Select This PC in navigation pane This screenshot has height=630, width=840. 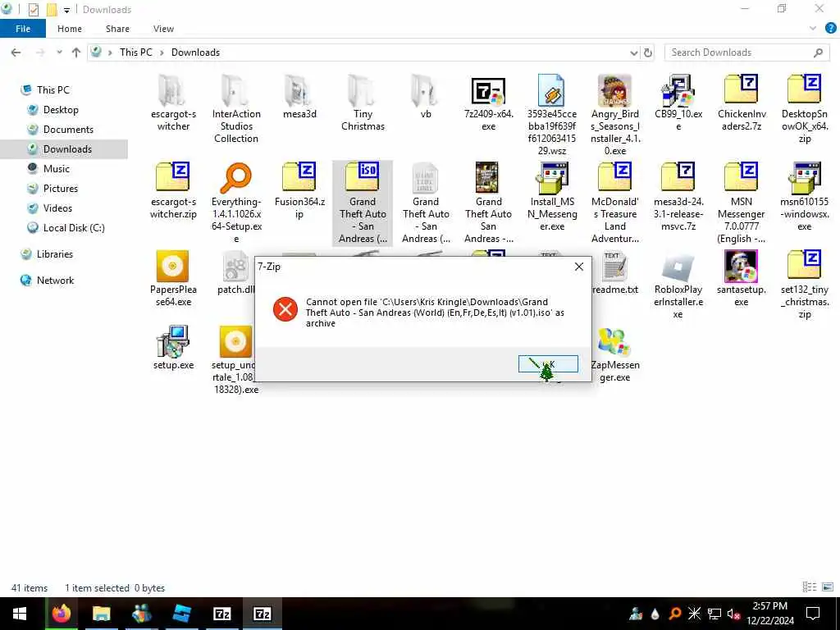pyautogui.click(x=53, y=90)
